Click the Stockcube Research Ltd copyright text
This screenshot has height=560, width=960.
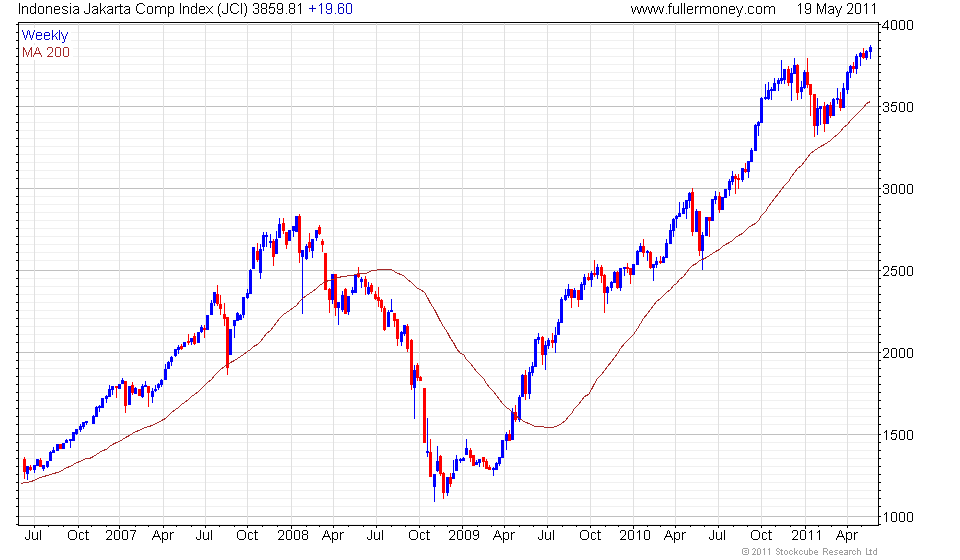[809, 552]
